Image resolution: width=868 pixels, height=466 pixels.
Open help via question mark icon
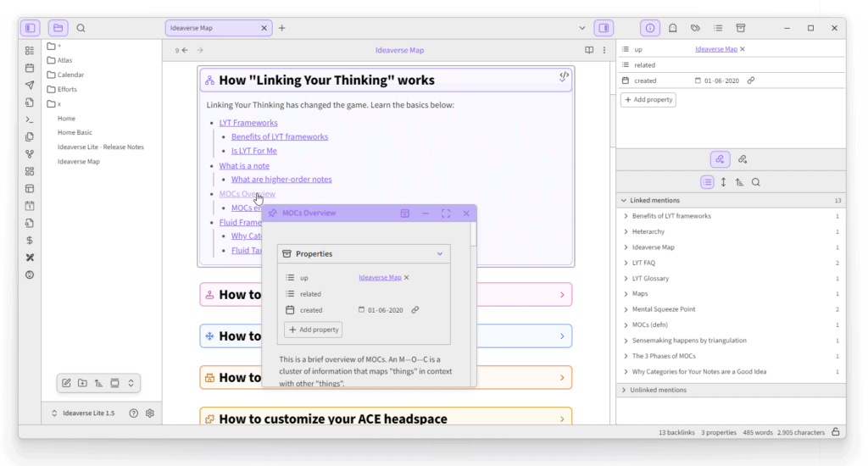click(133, 413)
